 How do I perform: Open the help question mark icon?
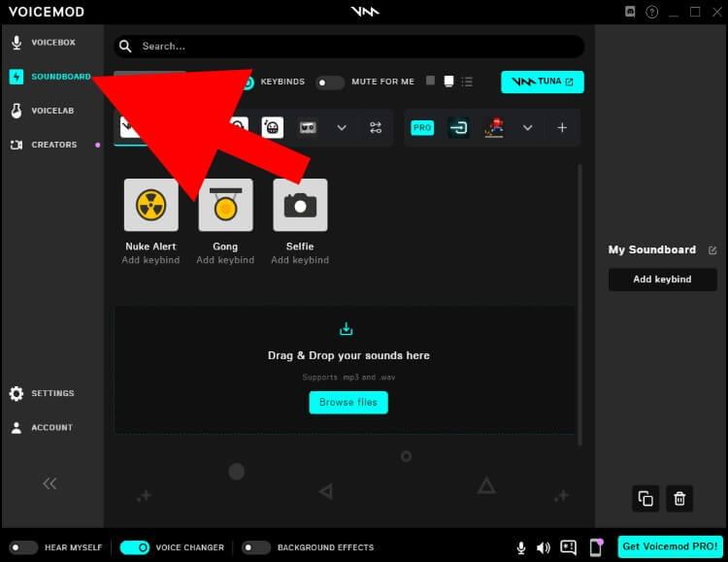[652, 12]
